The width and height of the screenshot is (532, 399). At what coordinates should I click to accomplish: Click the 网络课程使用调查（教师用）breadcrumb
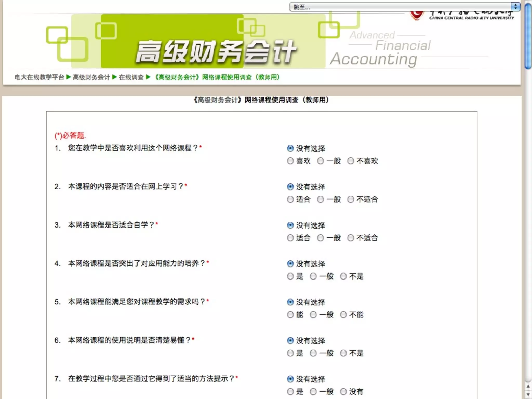(x=217, y=77)
